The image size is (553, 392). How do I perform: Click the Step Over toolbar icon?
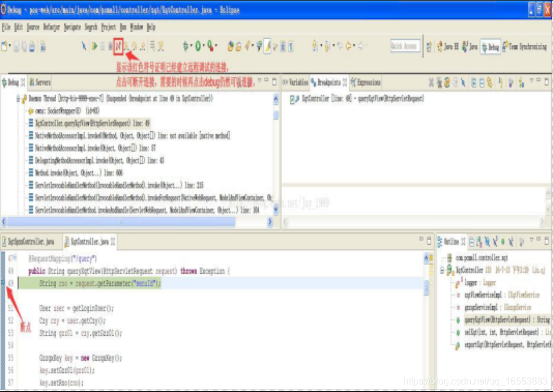pos(134,46)
